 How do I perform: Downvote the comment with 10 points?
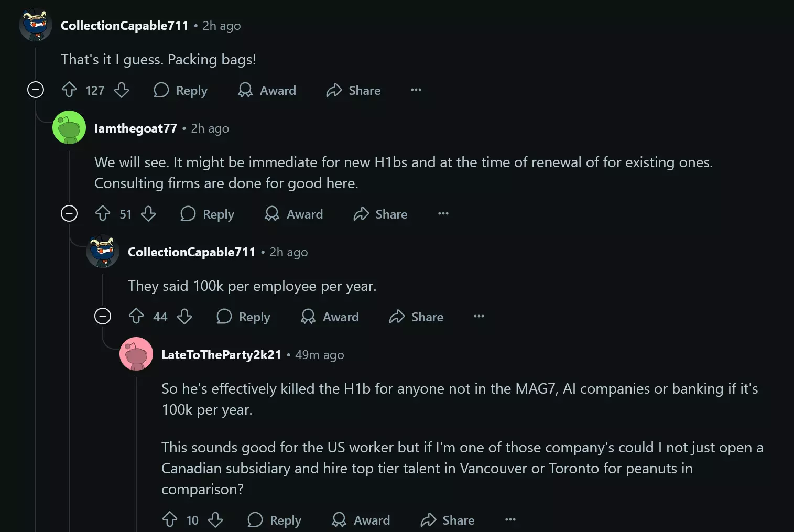click(215, 520)
